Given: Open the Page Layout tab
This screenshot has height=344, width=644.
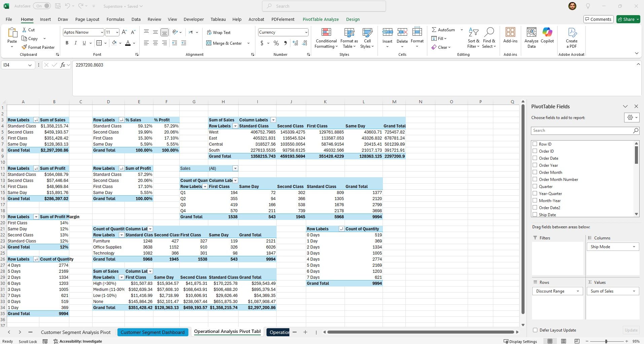Looking at the screenshot, I should click(x=87, y=20).
